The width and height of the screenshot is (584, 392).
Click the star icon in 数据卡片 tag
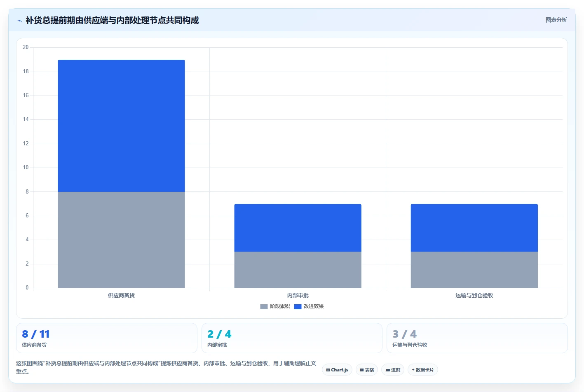tap(413, 370)
